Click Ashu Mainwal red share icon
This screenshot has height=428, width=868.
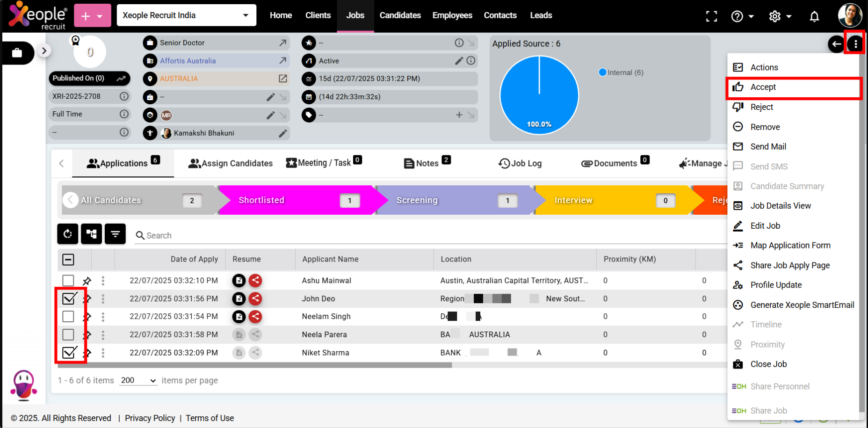255,281
